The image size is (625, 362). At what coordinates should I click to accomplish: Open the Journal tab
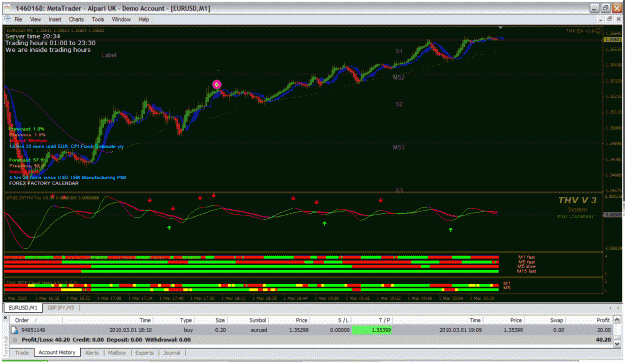(171, 353)
